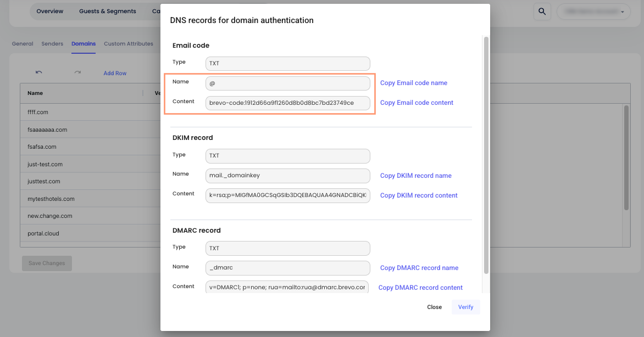
Task: Switch to the Overview tab
Action: 49,11
